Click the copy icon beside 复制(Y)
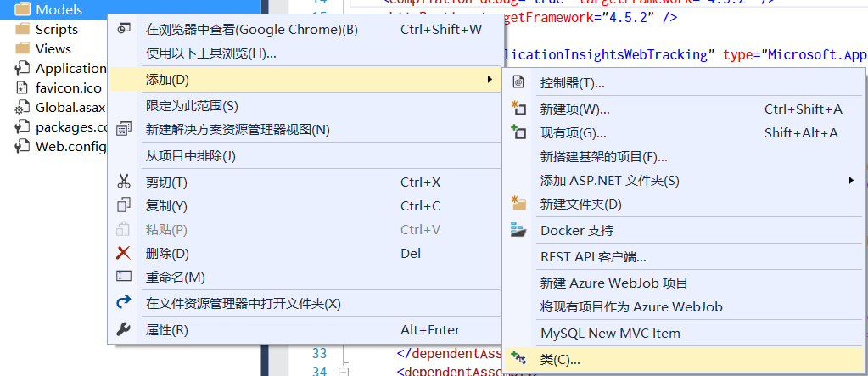 124,205
